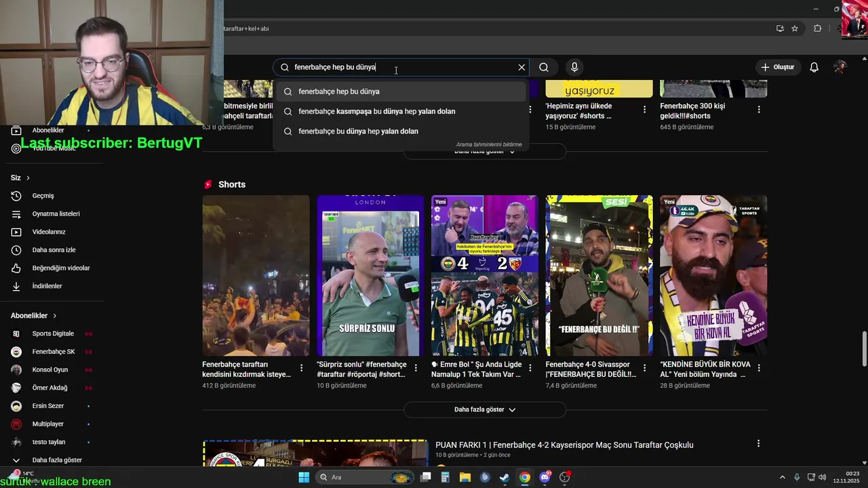Click the Shorts section heading icon
Viewport: 868px width, 488px height.
[x=208, y=184]
